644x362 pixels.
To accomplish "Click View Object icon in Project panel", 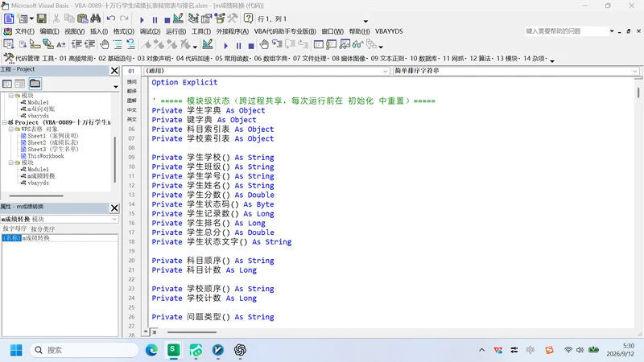I will pos(19,84).
